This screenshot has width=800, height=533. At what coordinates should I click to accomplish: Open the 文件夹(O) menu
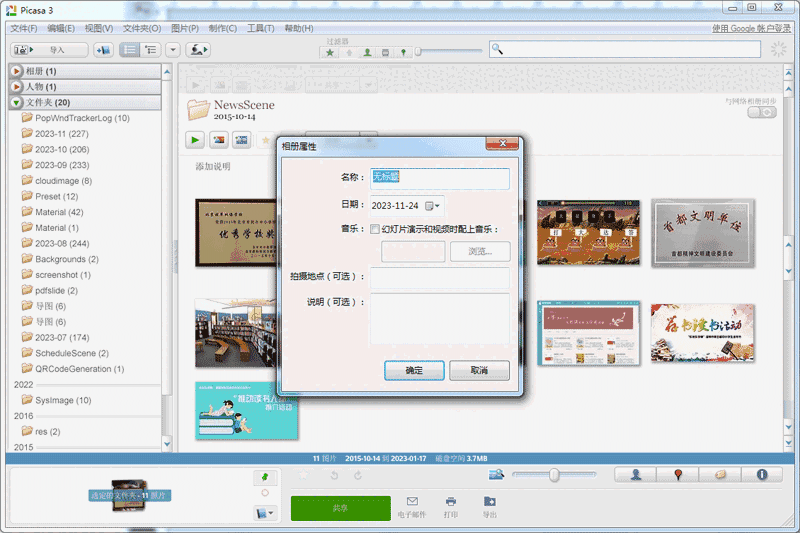click(x=142, y=28)
